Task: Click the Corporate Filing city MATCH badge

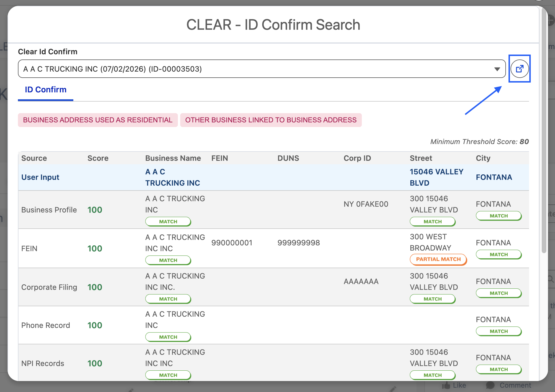Action: pos(499,293)
